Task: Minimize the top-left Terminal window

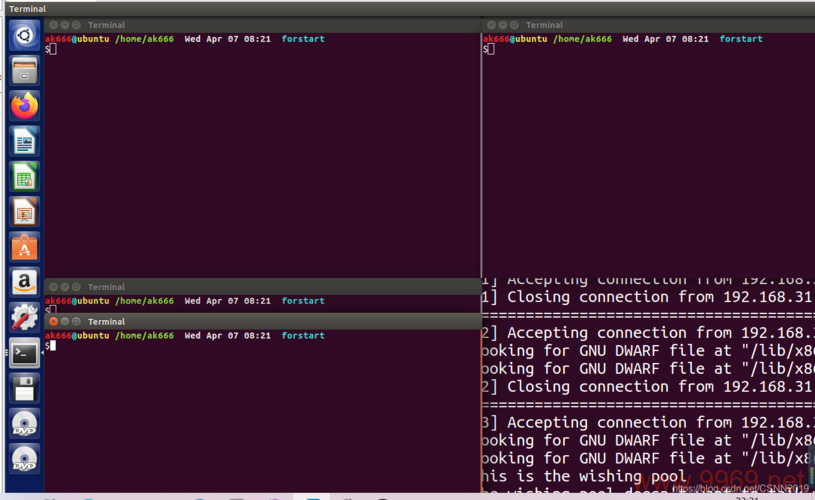Action: coord(65,25)
